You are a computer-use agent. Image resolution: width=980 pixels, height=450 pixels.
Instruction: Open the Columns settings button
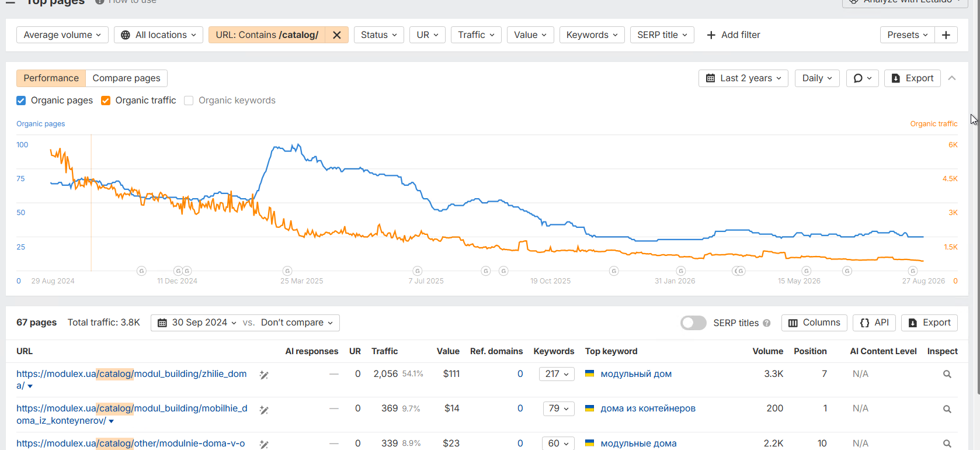point(814,323)
